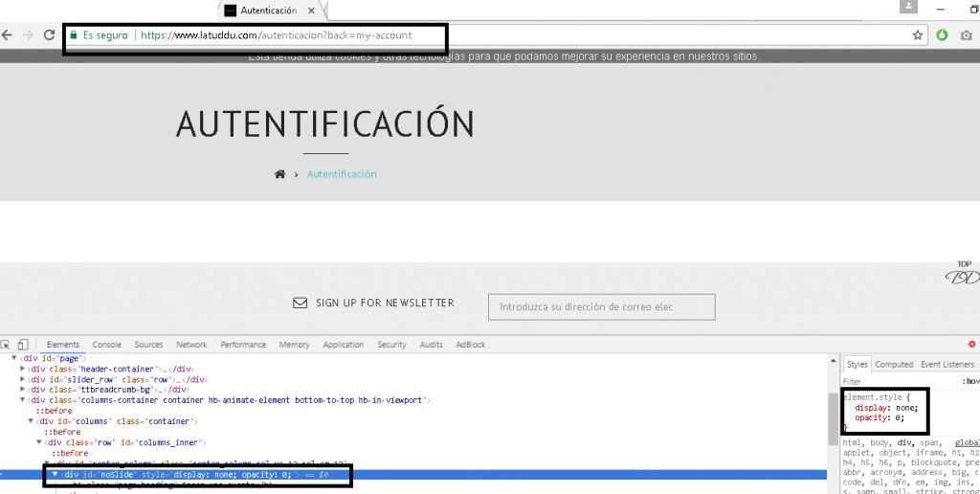Open the Network tab

coord(191,345)
